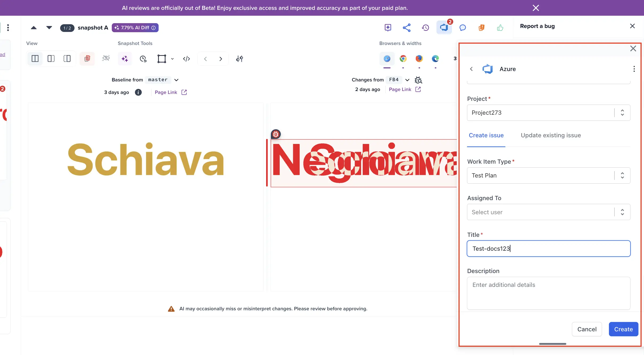Open baseline Page Link
This screenshot has height=355, width=644.
[171, 92]
